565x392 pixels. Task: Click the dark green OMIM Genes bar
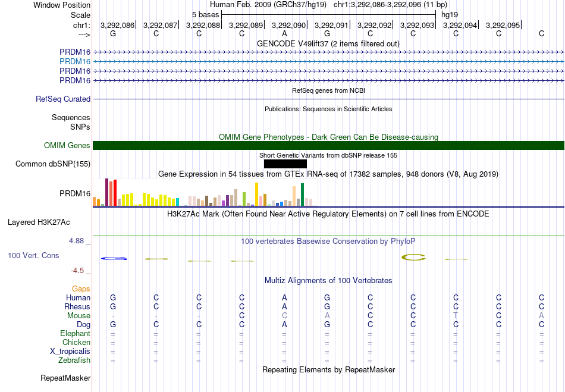[328, 145]
